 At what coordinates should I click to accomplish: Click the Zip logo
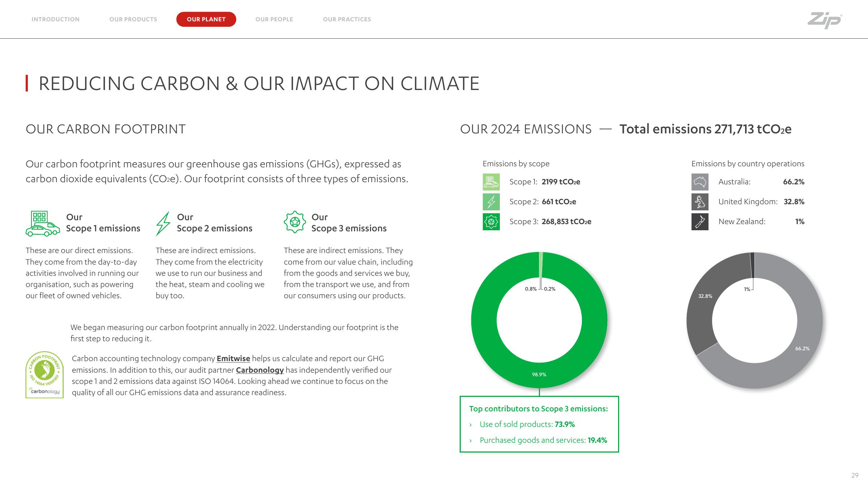click(825, 20)
